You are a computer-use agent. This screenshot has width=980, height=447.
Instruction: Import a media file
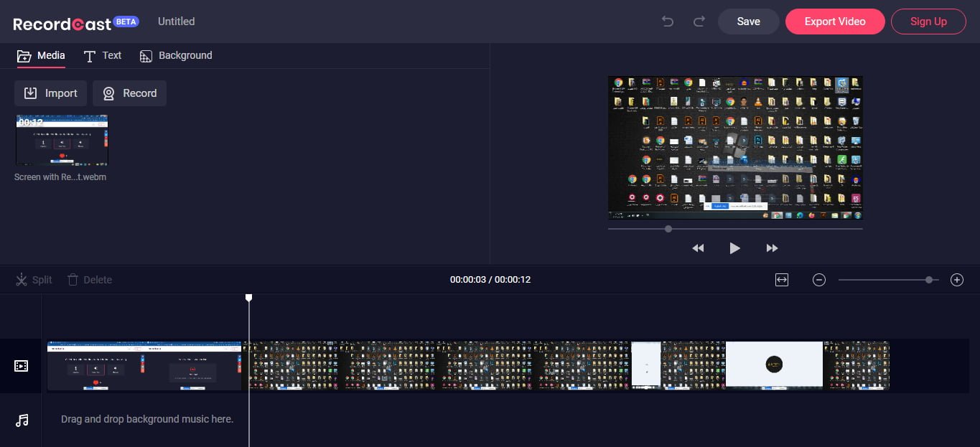tap(51, 93)
